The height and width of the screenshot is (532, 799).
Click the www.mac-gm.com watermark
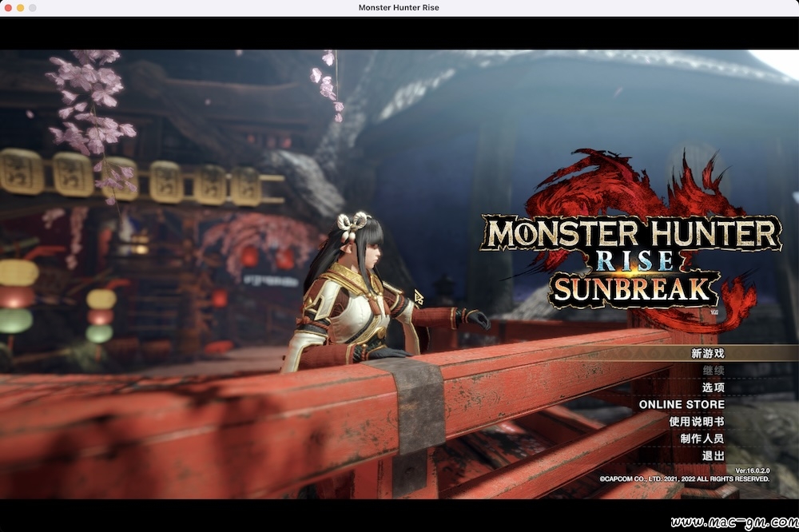coord(734,522)
